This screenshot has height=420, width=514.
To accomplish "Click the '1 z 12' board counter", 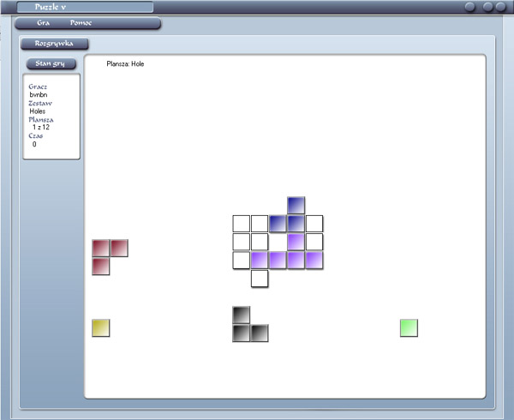I will tap(41, 127).
